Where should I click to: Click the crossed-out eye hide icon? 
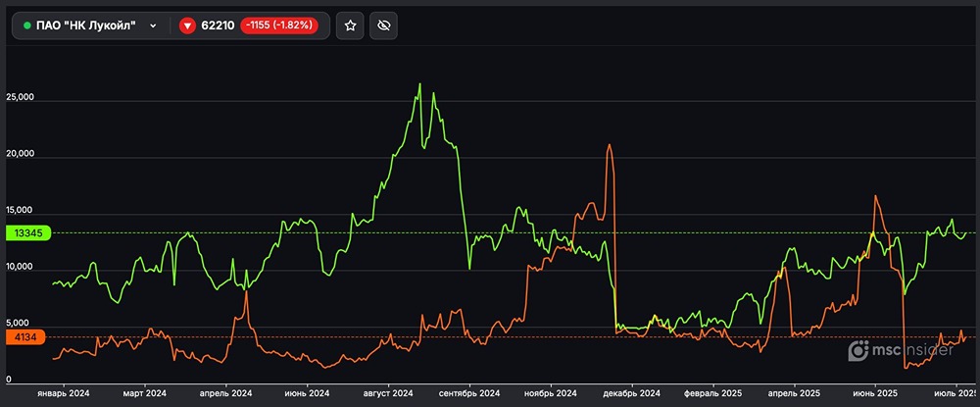click(382, 25)
